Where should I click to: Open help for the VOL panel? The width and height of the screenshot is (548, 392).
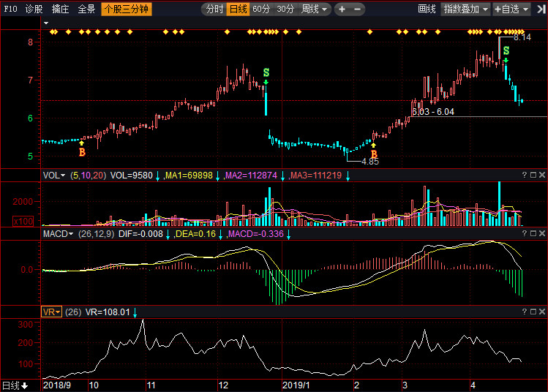(524, 176)
